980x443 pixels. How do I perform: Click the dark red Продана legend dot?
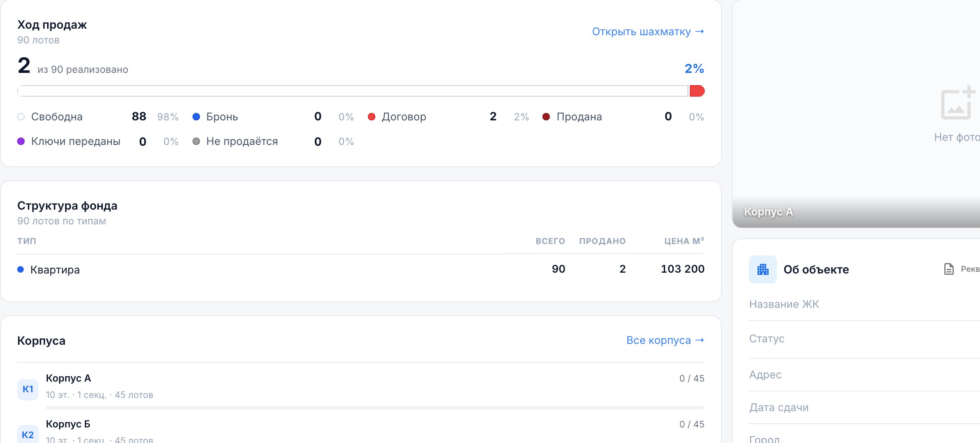tap(546, 117)
